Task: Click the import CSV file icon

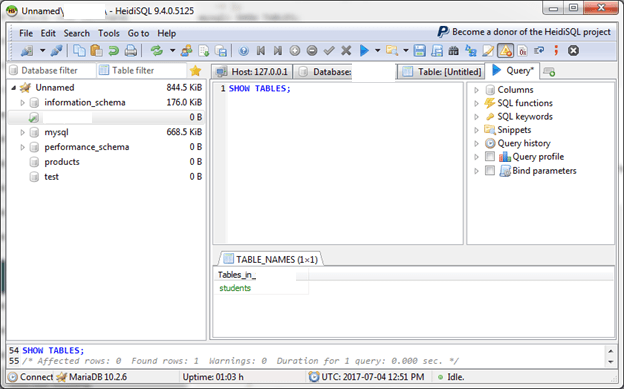Action: pyautogui.click(x=204, y=51)
